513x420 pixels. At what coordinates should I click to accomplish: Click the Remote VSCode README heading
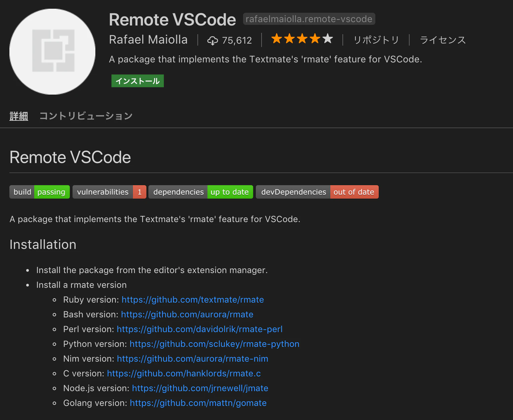click(x=70, y=157)
